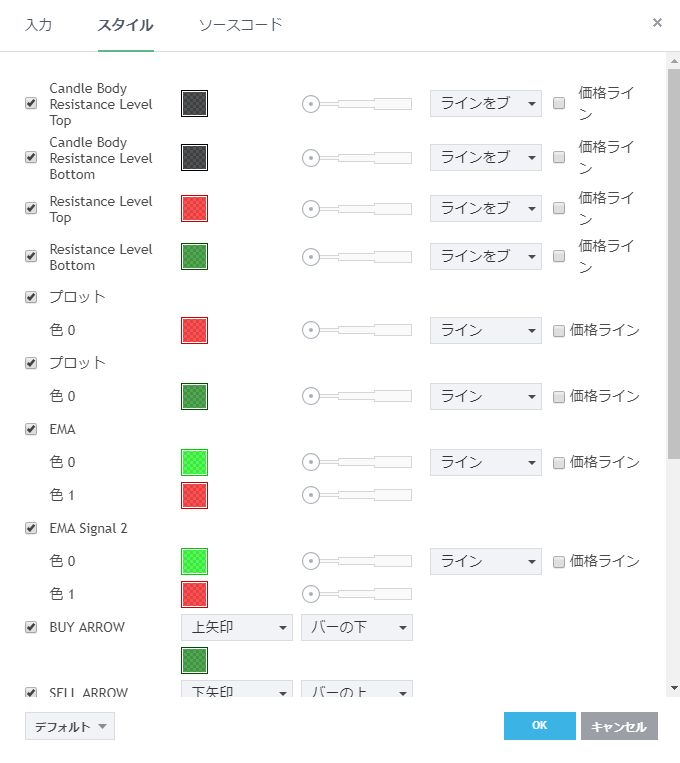
Task: Uncheck Candle Body Resistance Level Bottom checkbox
Action: click(x=31, y=157)
